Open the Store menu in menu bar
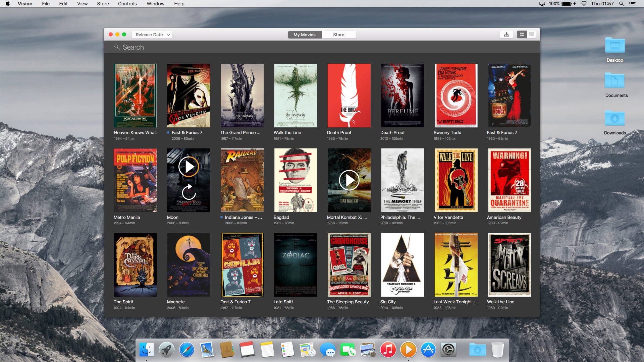 click(103, 4)
